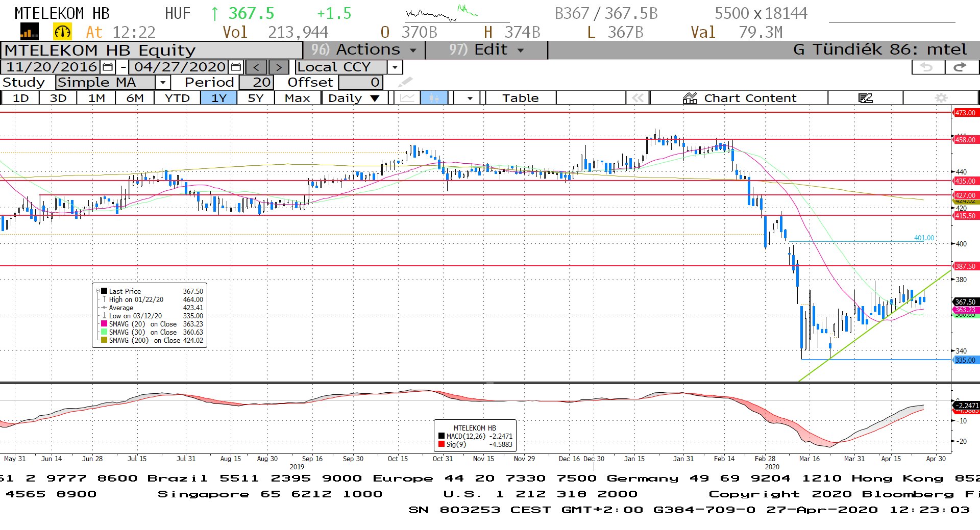Click the Offset value field
This screenshot has height=530, width=980.
[x=360, y=83]
